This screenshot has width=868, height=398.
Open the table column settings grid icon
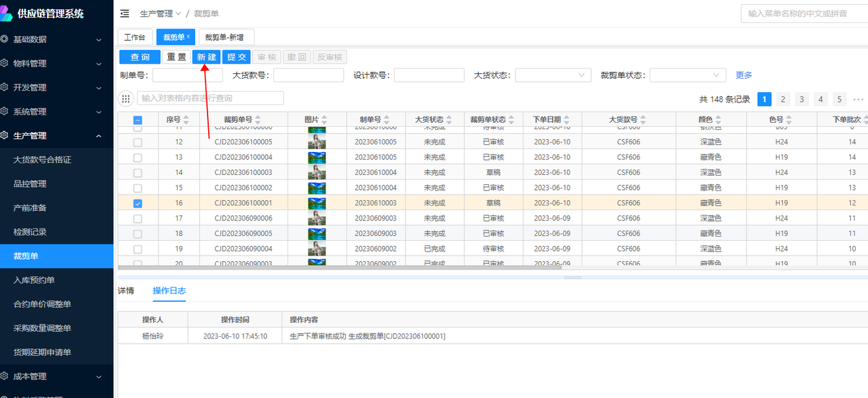pyautogui.click(x=126, y=99)
